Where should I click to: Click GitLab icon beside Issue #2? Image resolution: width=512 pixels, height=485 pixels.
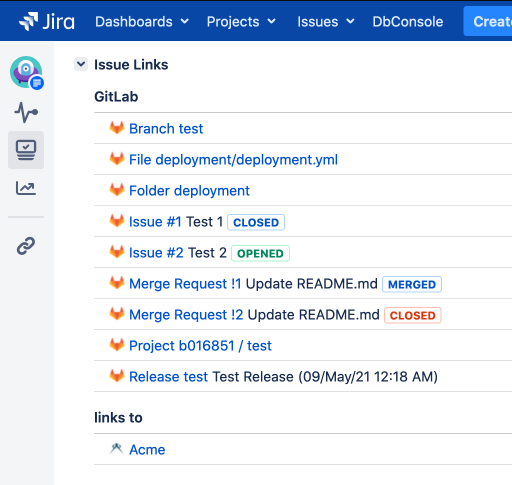point(117,252)
